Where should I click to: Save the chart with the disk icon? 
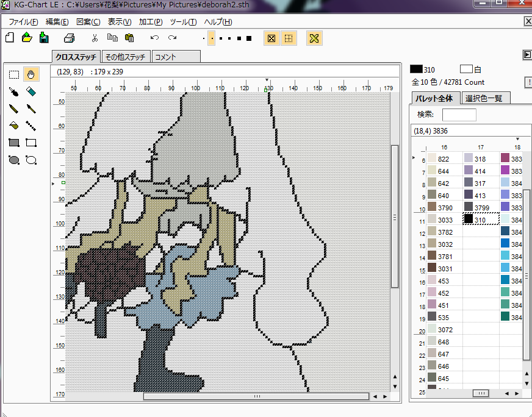click(44, 38)
